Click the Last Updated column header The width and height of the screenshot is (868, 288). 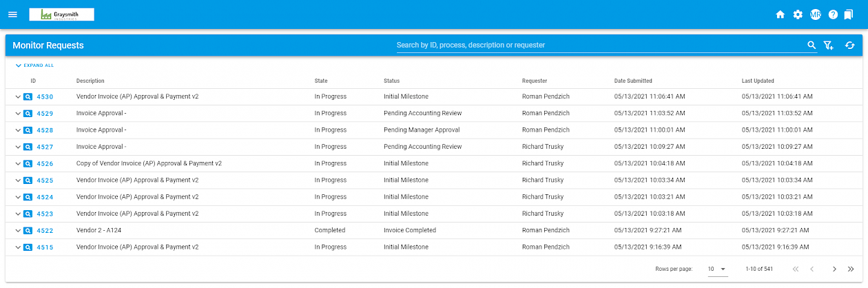pos(758,81)
